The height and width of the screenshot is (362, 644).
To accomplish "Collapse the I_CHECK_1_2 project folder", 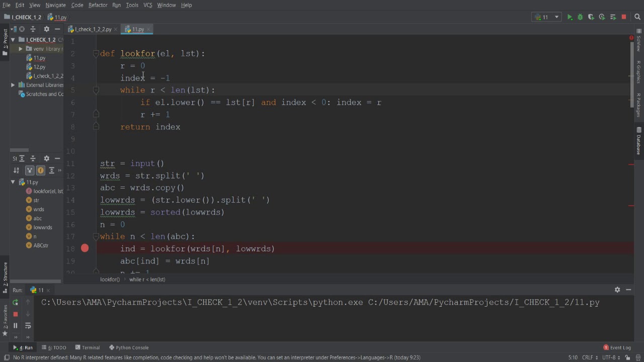I will 14,40.
